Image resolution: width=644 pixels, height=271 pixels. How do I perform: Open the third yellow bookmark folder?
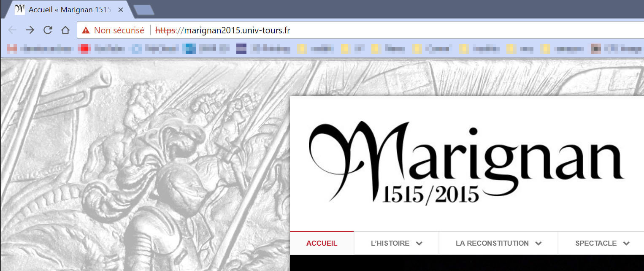376,49
